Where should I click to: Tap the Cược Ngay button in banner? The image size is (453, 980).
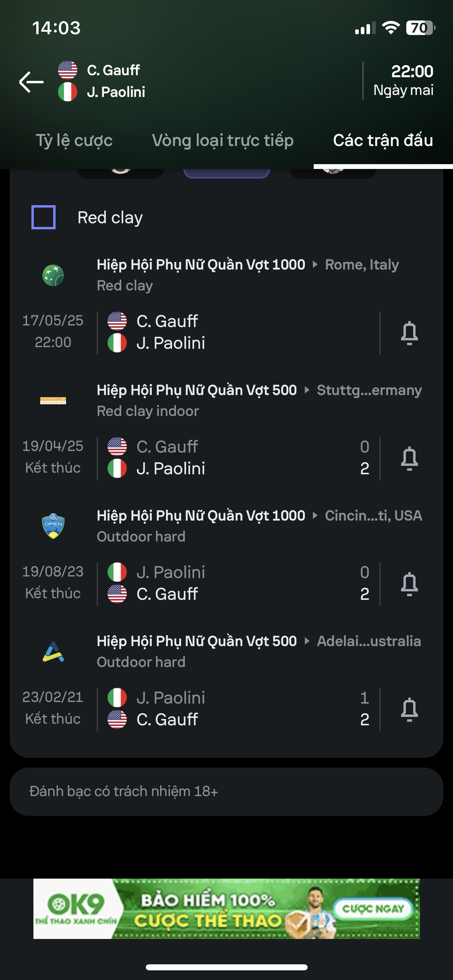coord(373,909)
